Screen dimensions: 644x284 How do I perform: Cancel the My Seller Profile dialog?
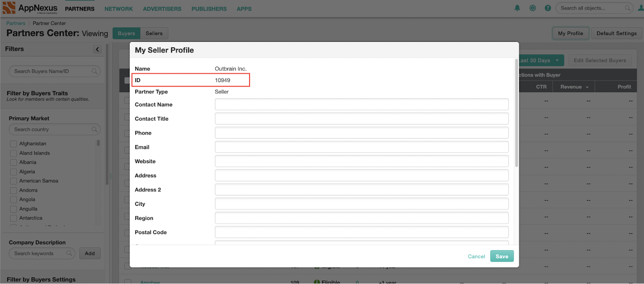point(476,256)
